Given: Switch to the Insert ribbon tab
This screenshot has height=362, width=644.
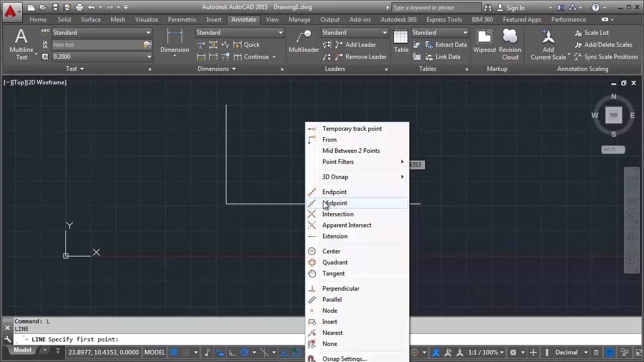Looking at the screenshot, I should 214,20.
